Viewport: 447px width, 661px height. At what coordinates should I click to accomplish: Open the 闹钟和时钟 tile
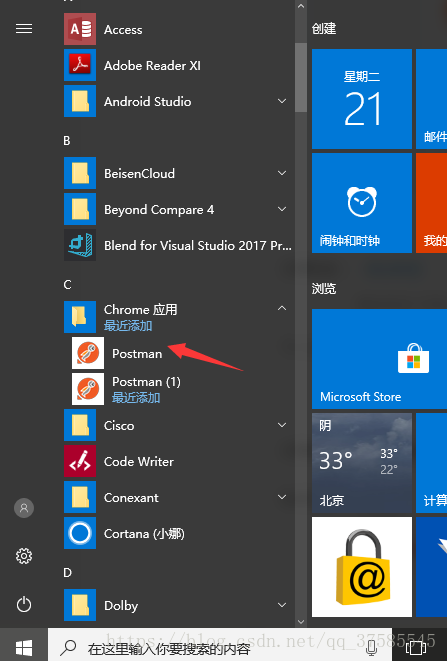[362, 203]
